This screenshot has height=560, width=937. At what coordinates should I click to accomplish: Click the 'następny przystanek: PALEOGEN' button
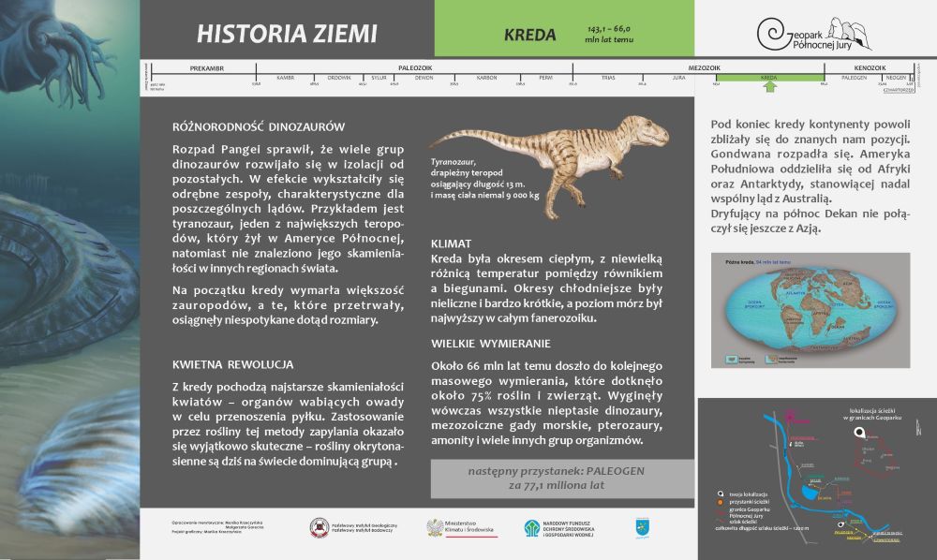click(558, 479)
